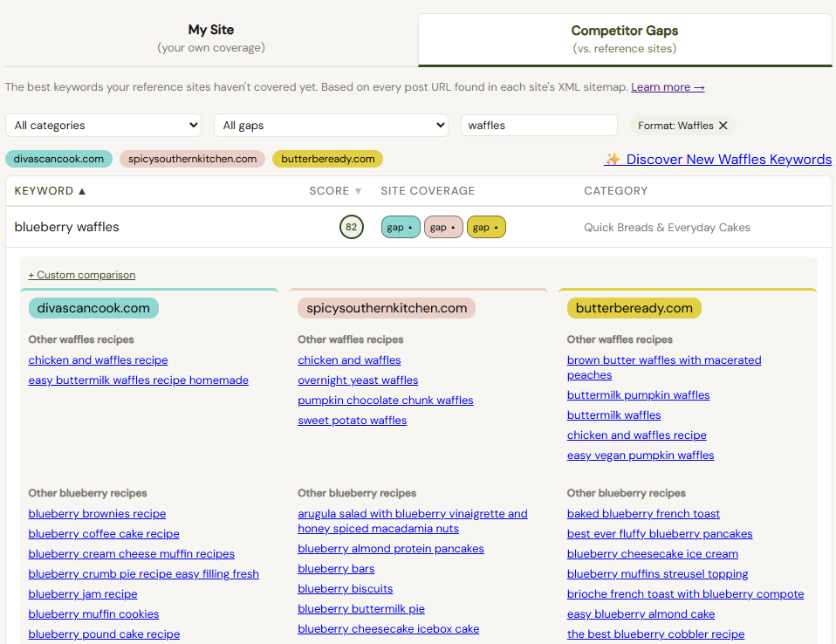This screenshot has width=836, height=644.
Task: Open the Learn more link
Action: pyautogui.click(x=668, y=87)
